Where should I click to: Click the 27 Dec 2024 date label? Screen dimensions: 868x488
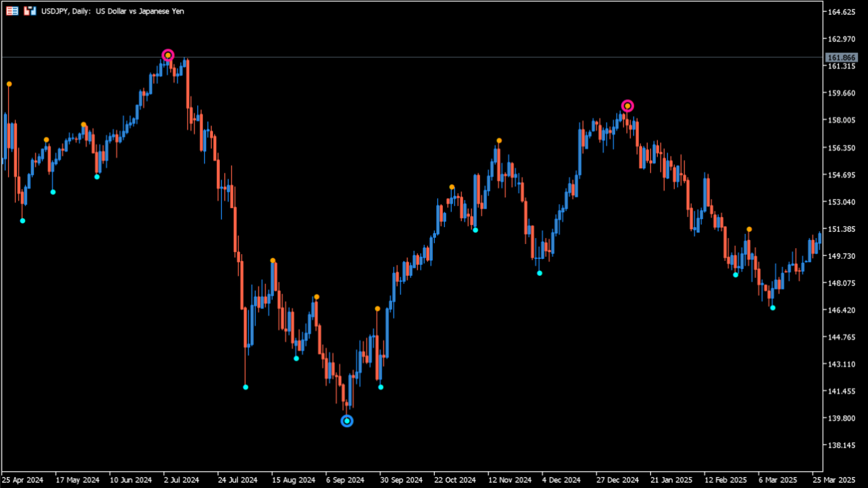point(618,480)
